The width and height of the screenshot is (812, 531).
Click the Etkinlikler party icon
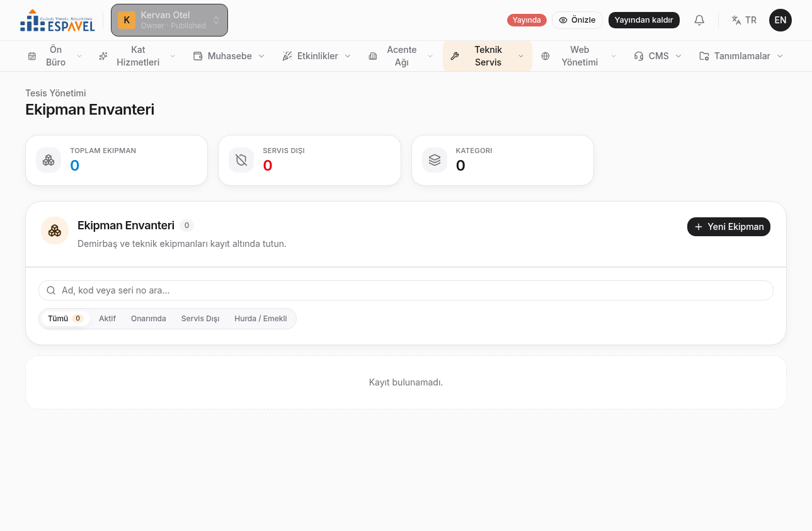(x=287, y=56)
